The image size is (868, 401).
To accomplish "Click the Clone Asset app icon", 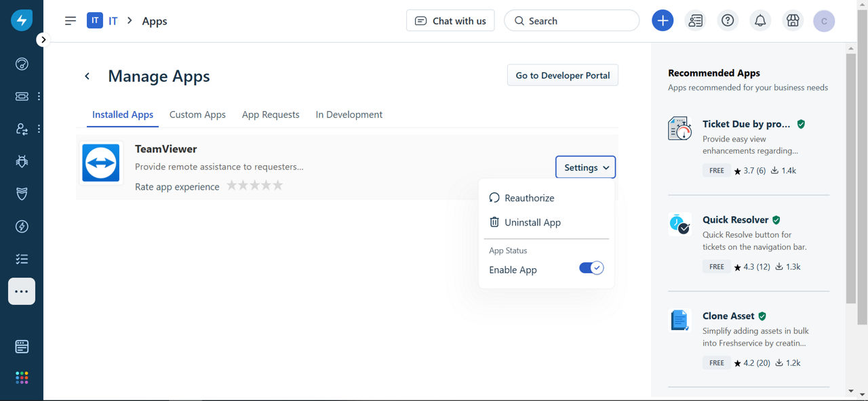I will [679, 320].
